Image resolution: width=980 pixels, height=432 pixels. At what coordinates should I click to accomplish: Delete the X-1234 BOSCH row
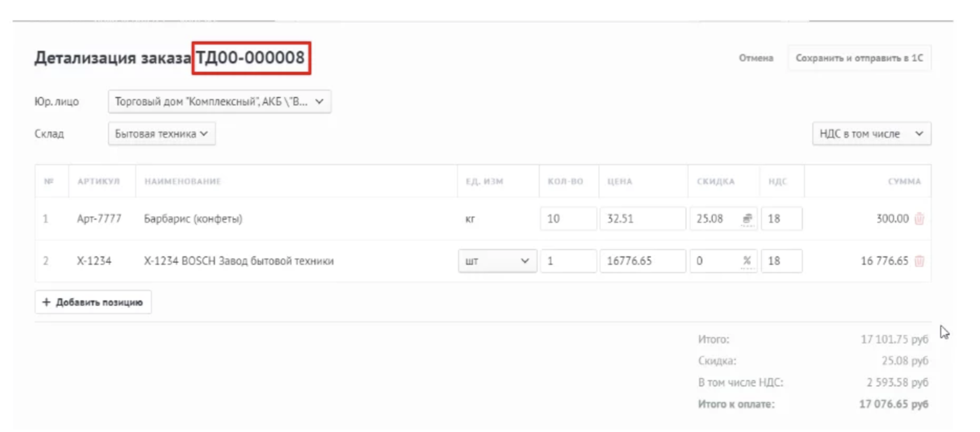point(919,261)
